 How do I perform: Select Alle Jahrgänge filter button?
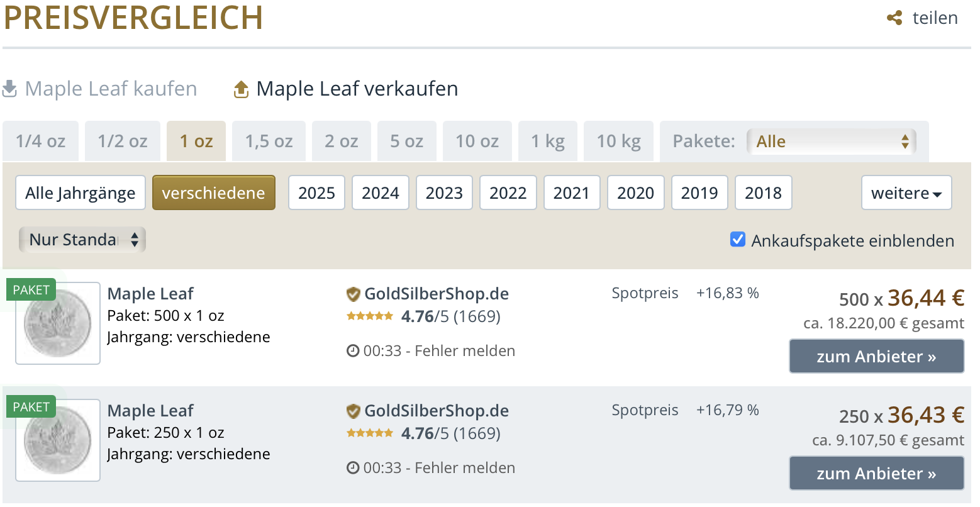81,192
